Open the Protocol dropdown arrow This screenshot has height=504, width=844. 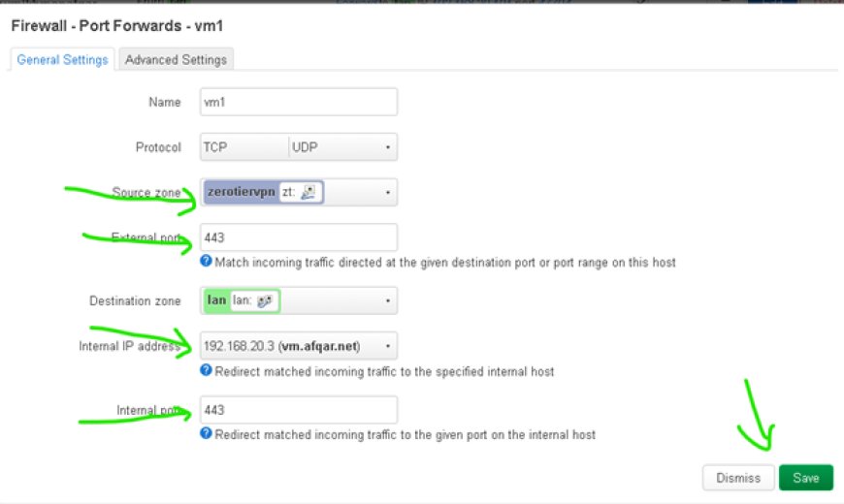tap(387, 147)
